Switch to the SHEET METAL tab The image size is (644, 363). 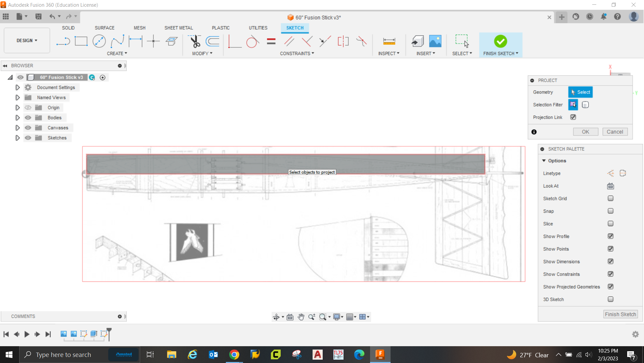pos(178,28)
